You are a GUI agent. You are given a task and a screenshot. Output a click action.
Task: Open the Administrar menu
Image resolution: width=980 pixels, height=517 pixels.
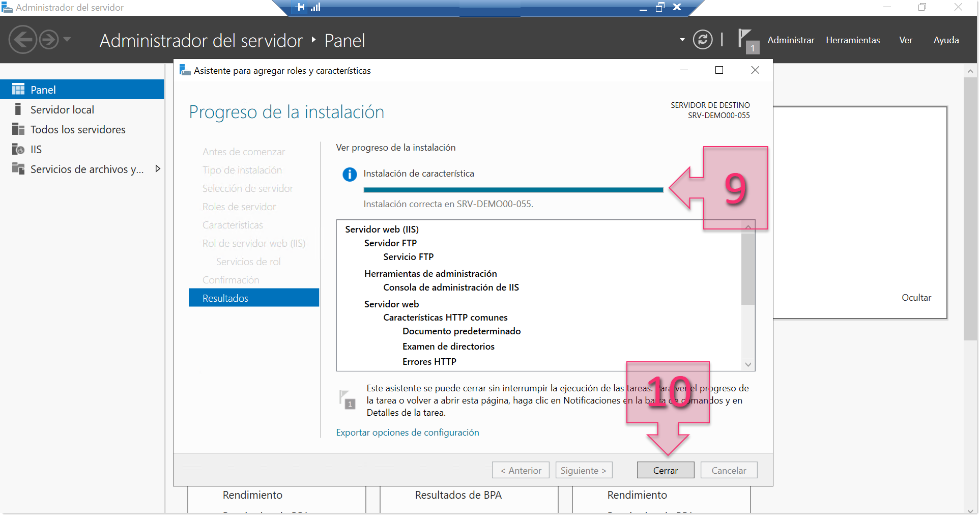click(790, 40)
